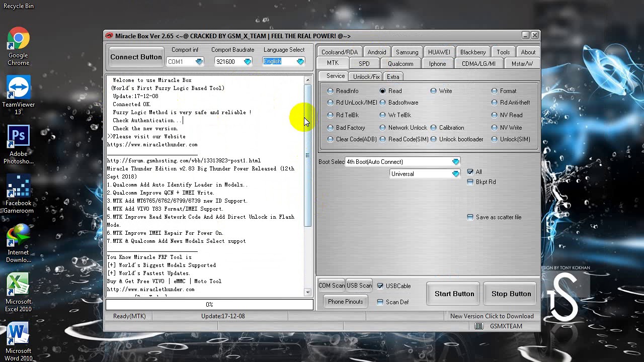644x362 pixels.
Task: Open Facebook Gameroom desktop icon
Action: pos(18,194)
